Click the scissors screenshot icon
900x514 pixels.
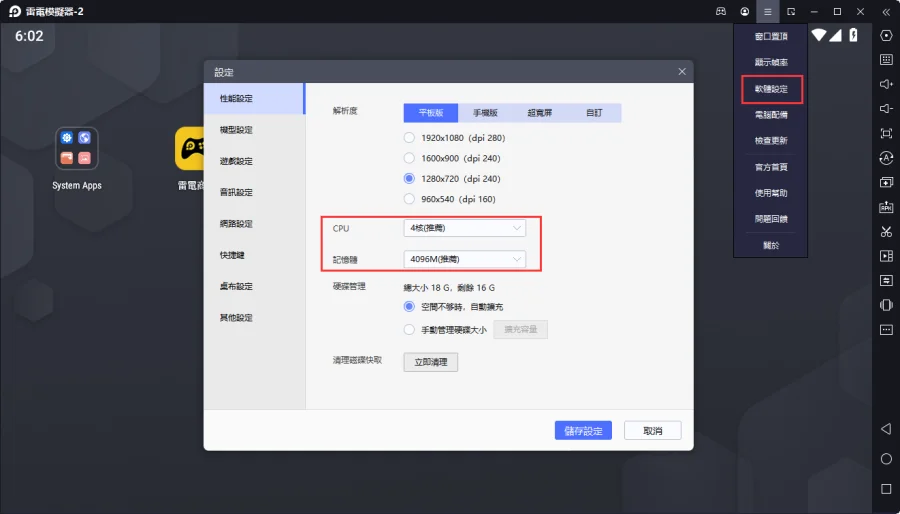tap(886, 232)
